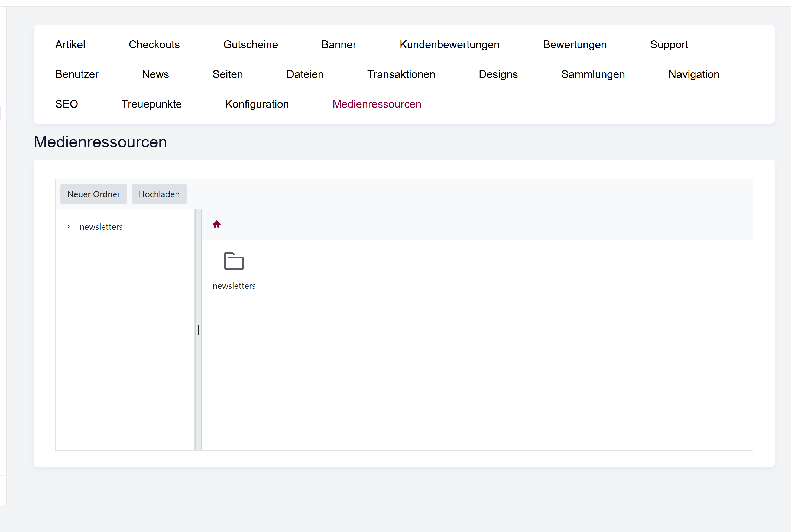791x532 pixels.
Task: Click the panel splitter handle
Action: (x=198, y=330)
